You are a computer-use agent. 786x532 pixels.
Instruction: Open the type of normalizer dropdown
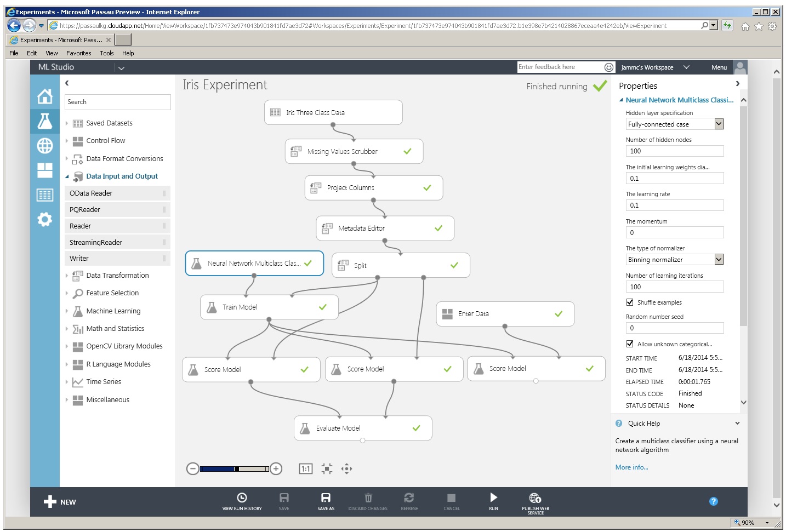[x=719, y=260]
